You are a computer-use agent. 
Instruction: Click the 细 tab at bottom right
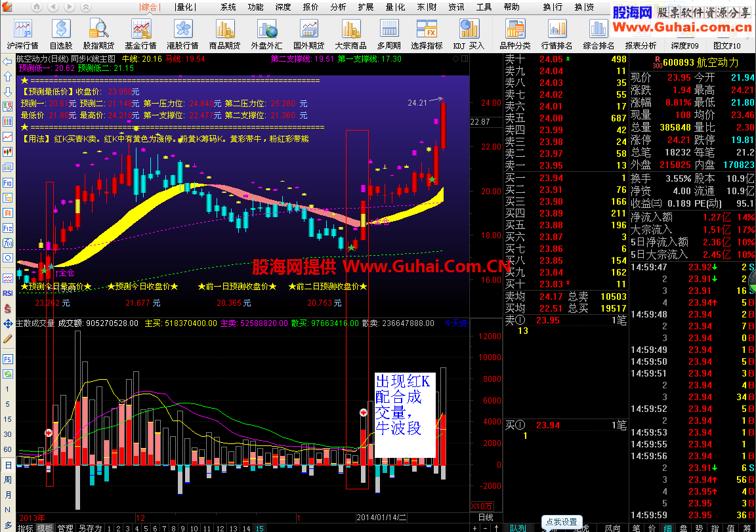click(x=667, y=528)
